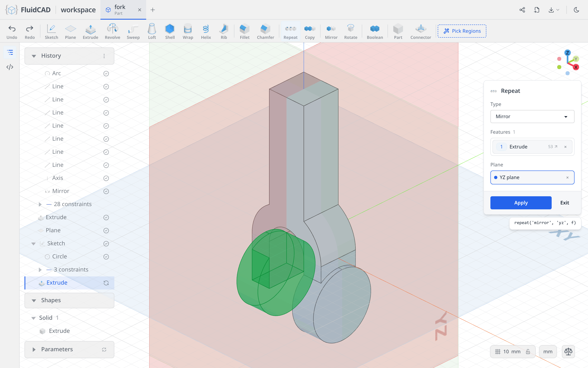Expand the 28 constraints group

click(x=40, y=204)
